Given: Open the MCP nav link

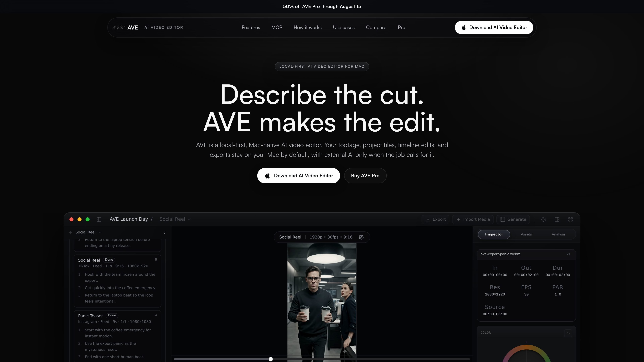Looking at the screenshot, I should pos(277,27).
